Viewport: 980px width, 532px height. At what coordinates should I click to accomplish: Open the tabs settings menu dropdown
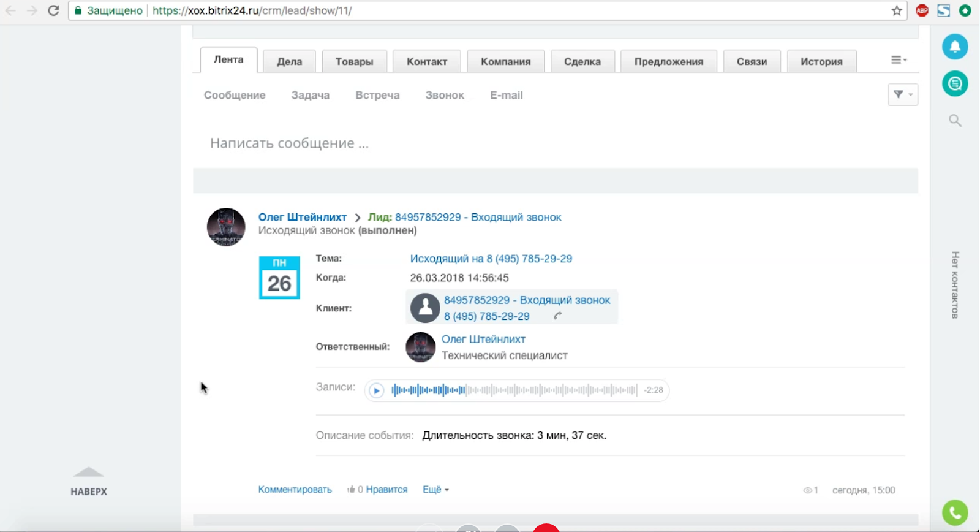coord(899,60)
